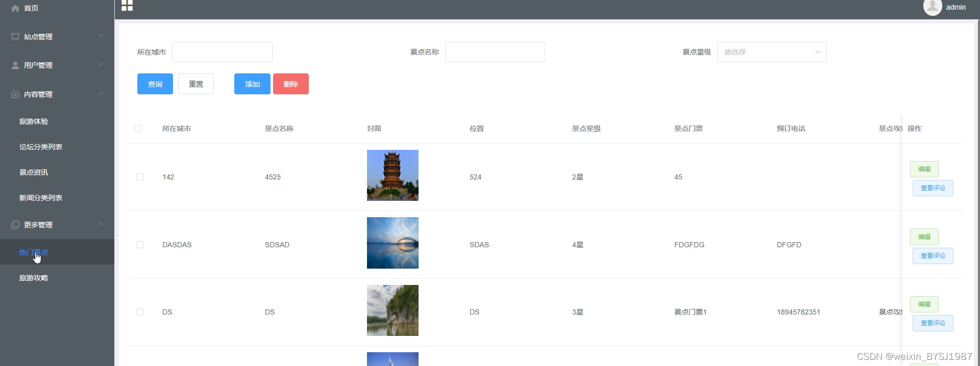Image resolution: width=980 pixels, height=366 pixels.
Task: Click the 524 location cell
Action: [476, 177]
